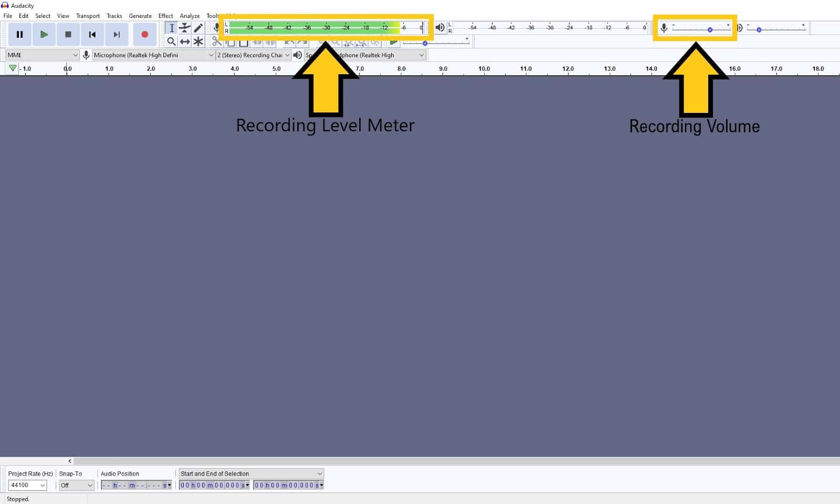
Task: Click the scissors Cut icon
Action: click(217, 42)
